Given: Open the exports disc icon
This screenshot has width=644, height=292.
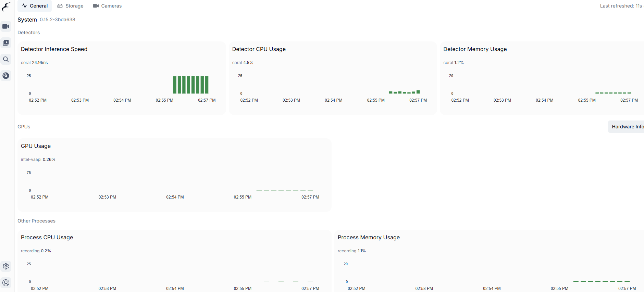Looking at the screenshot, I should 6,76.
